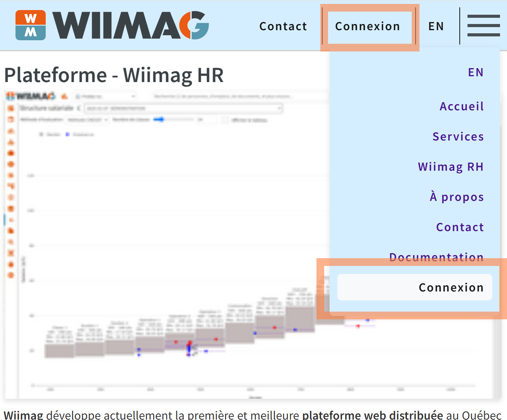Open Wiimag RH menu entry

tap(451, 167)
